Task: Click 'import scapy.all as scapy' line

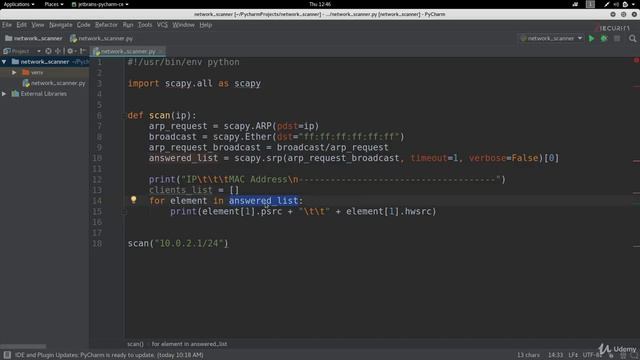Action: point(194,83)
